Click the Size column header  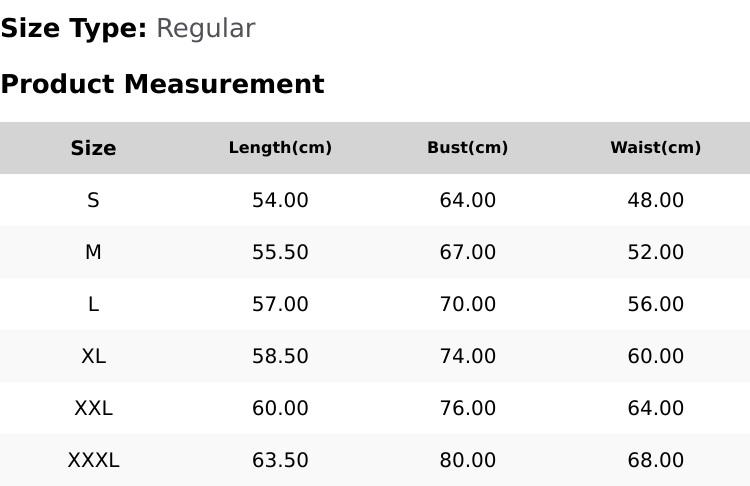click(x=93, y=148)
